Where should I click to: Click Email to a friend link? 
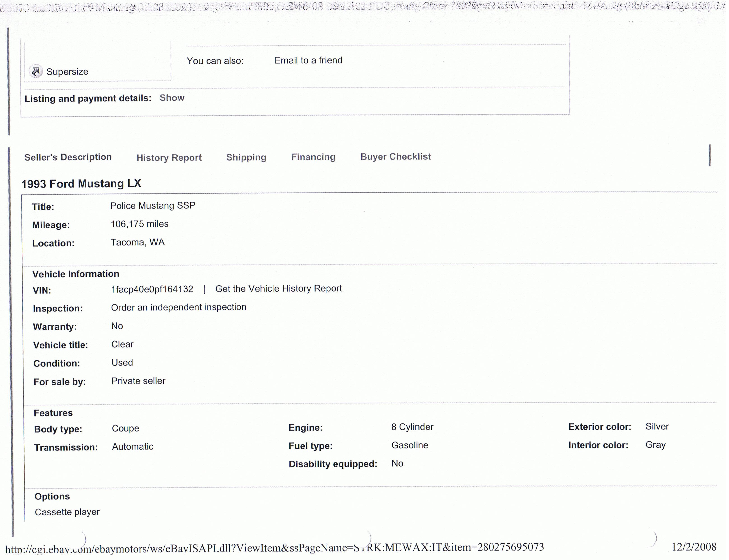(308, 60)
